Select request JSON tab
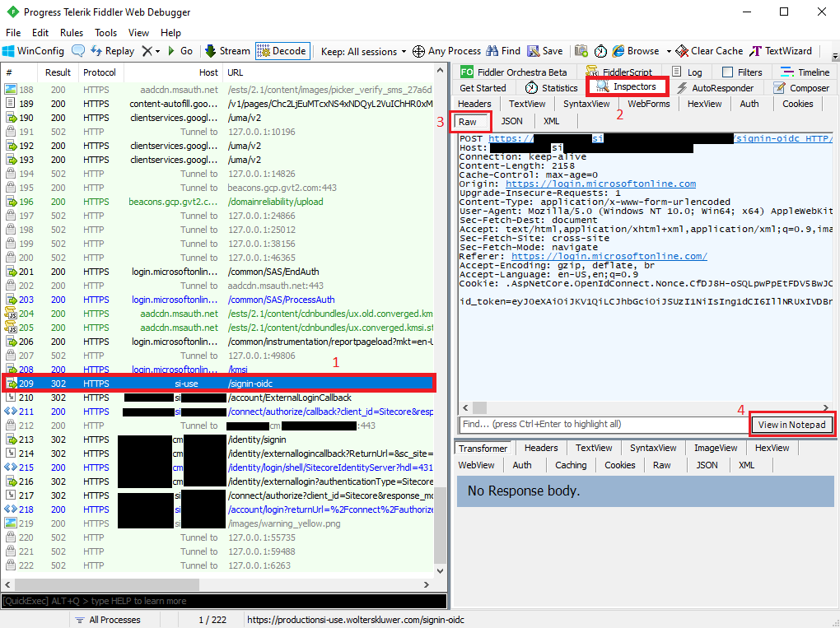 511,122
